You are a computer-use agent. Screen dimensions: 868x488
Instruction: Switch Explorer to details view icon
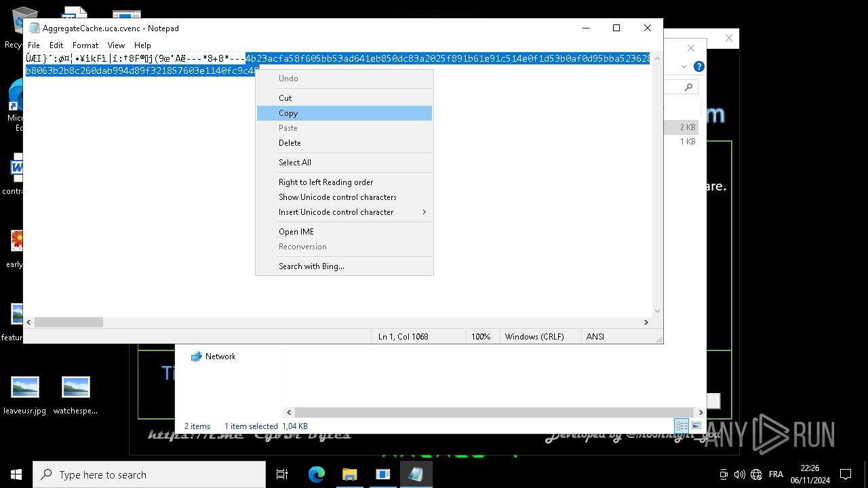click(682, 426)
